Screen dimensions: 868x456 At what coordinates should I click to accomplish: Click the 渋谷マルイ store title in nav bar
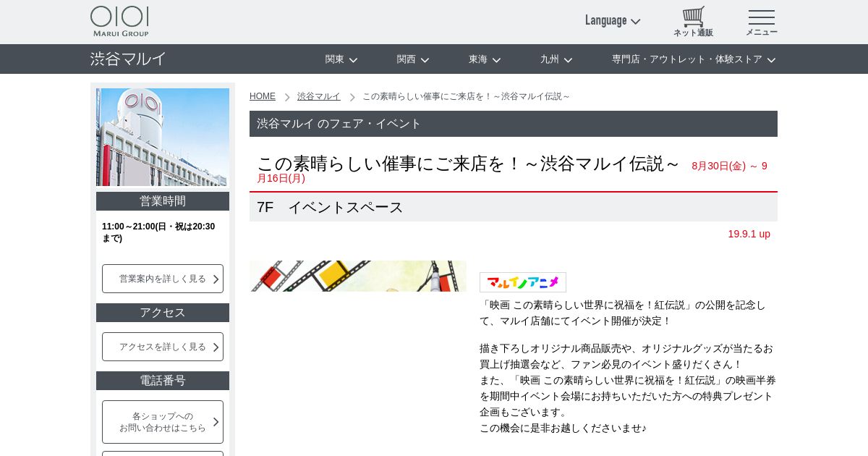click(129, 59)
